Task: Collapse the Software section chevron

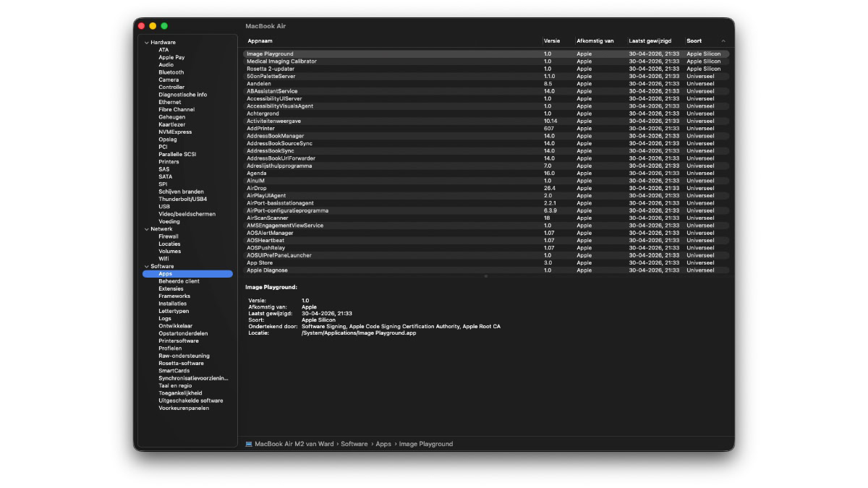Action: tap(146, 267)
